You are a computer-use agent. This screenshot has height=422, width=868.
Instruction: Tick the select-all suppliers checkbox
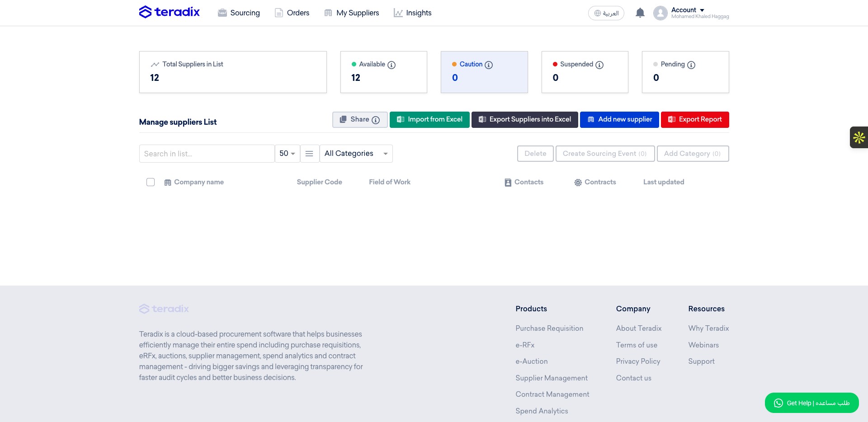point(151,182)
